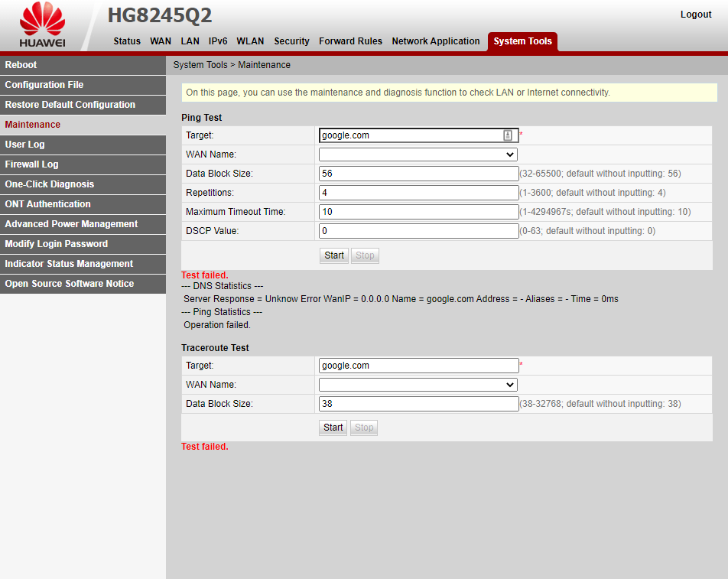The width and height of the screenshot is (728, 579).
Task: Click the HG8245Q2 model title
Action: (160, 15)
